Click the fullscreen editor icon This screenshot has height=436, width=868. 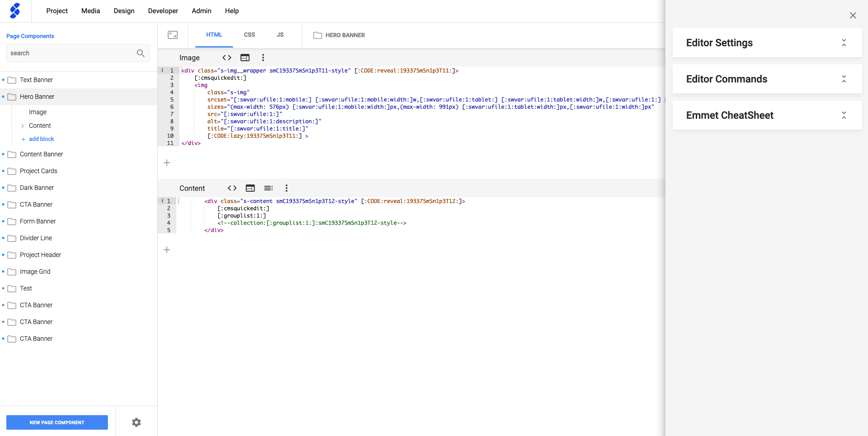click(x=173, y=35)
